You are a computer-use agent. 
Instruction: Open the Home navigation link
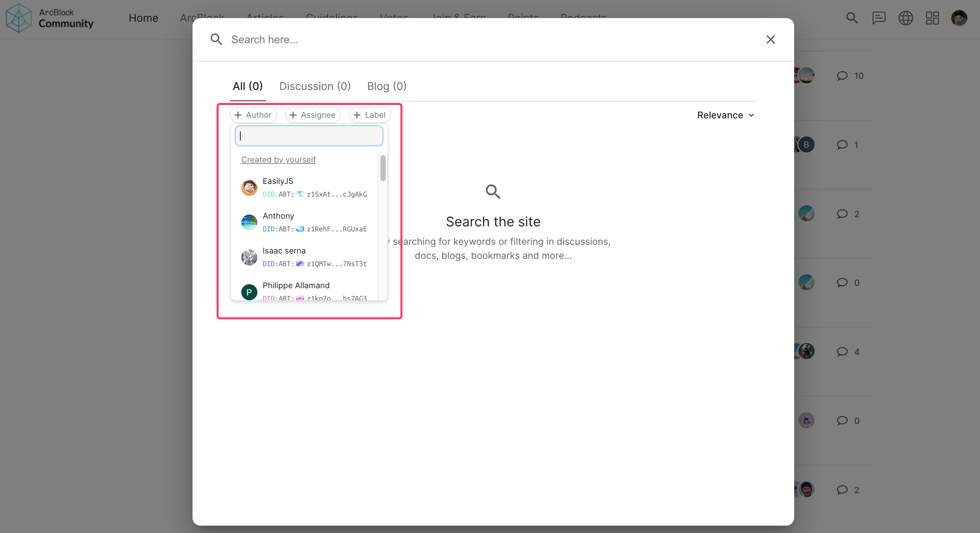tap(143, 18)
